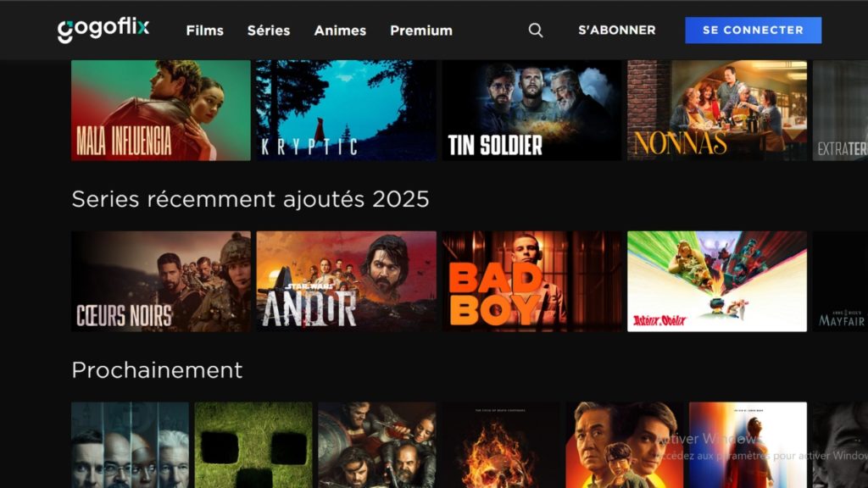
Task: Select the Star Wars Andor series
Action: click(x=346, y=281)
